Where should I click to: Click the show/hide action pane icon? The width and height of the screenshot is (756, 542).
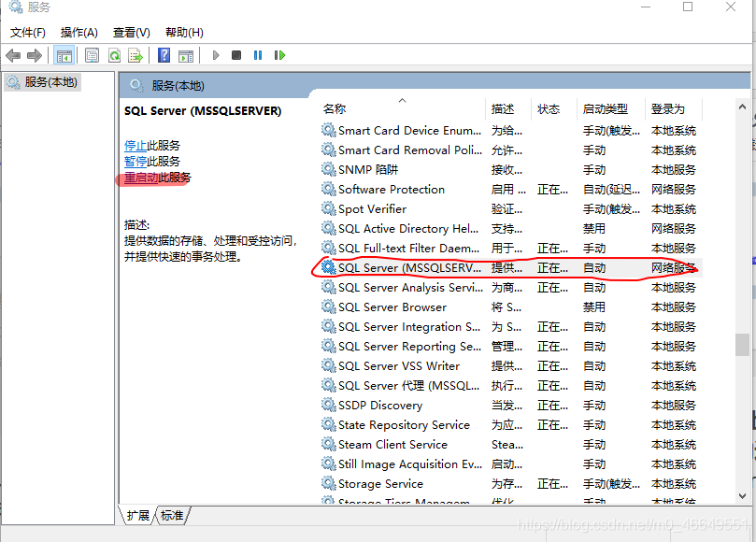click(x=186, y=56)
